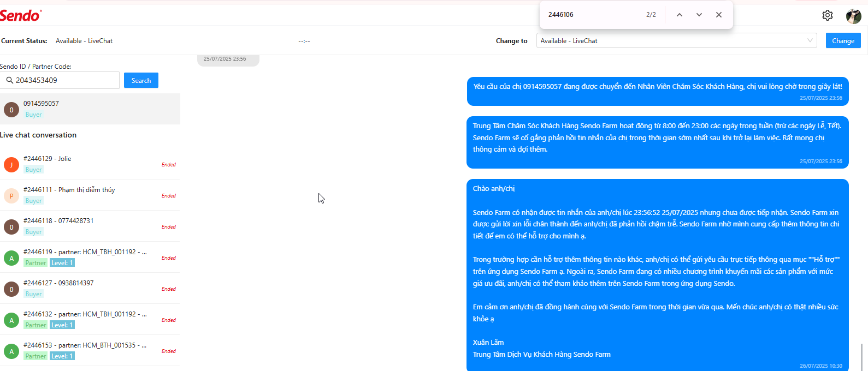Click Buyer tag under 0914595057
Image resolution: width=868 pixels, height=371 pixels.
tap(33, 115)
